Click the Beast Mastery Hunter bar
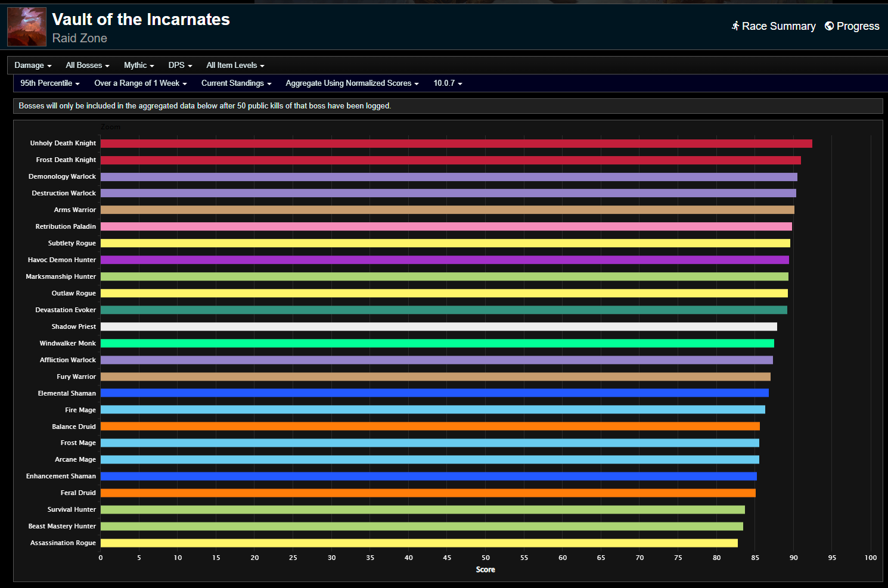Screen dimensions: 888x588 pyautogui.click(x=422, y=526)
